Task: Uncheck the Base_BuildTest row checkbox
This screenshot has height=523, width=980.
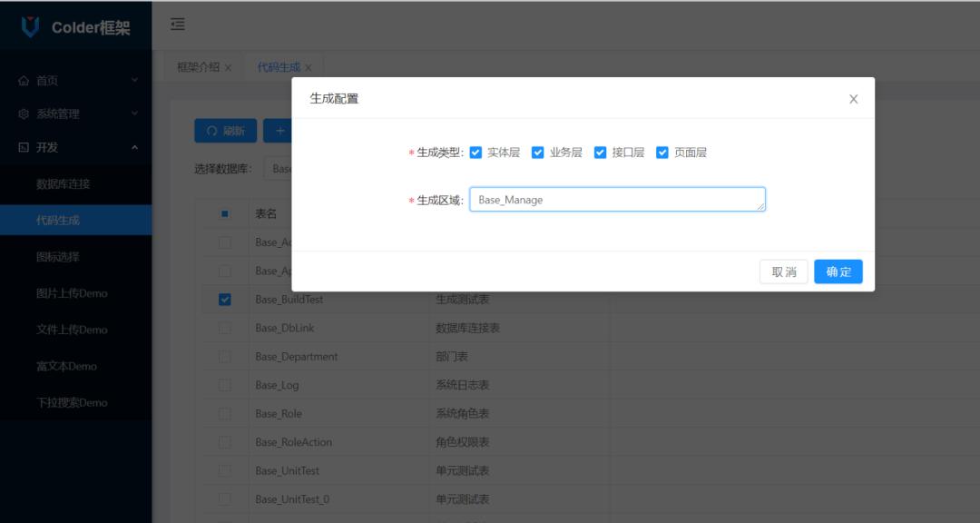Action: [x=224, y=300]
